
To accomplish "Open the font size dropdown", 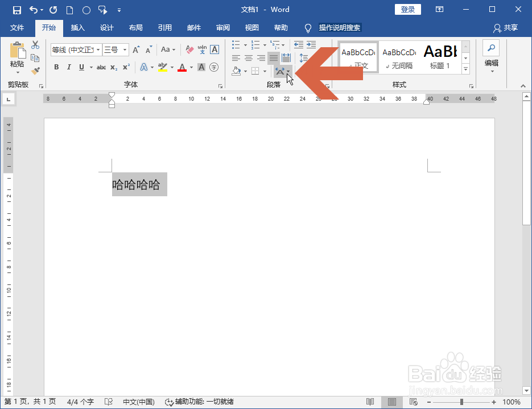I will click(x=125, y=49).
